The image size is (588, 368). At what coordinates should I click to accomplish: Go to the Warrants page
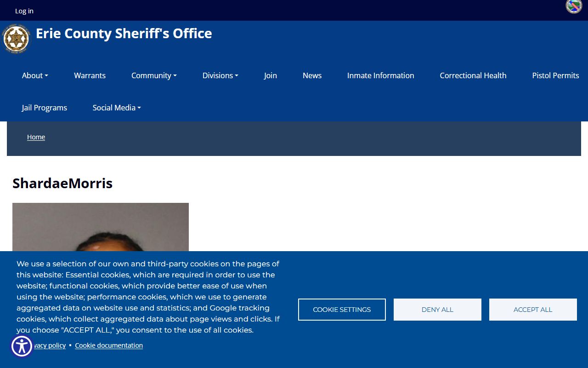coord(90,75)
